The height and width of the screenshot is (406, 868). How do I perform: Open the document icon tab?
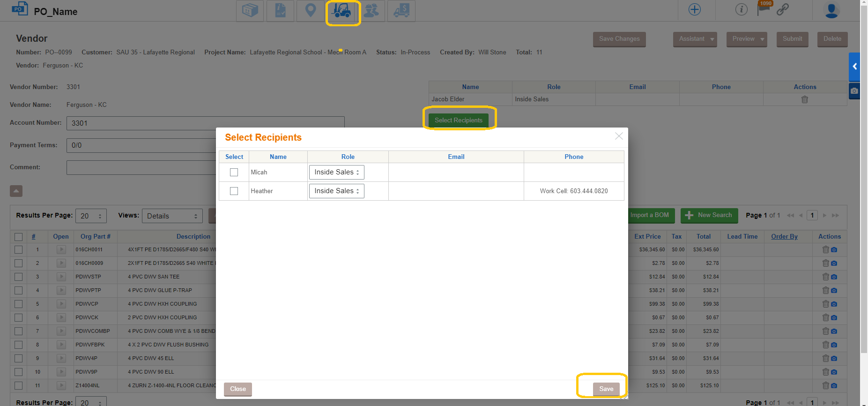pos(280,10)
